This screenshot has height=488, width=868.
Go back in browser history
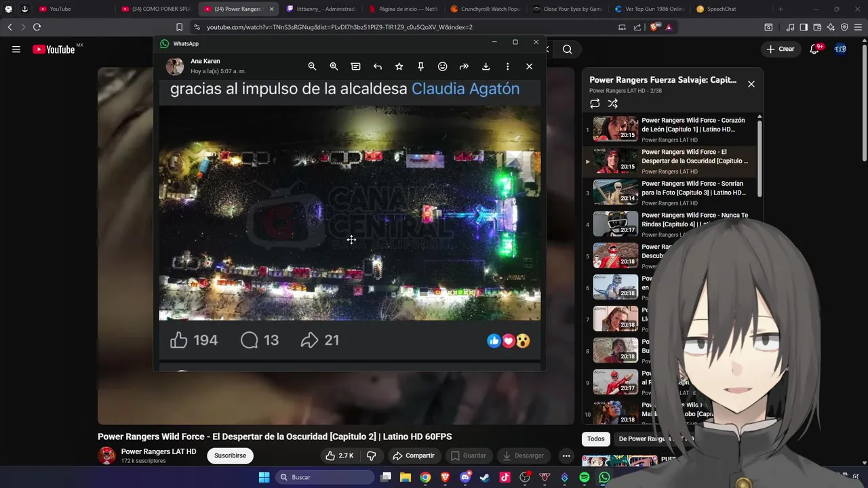click(9, 27)
